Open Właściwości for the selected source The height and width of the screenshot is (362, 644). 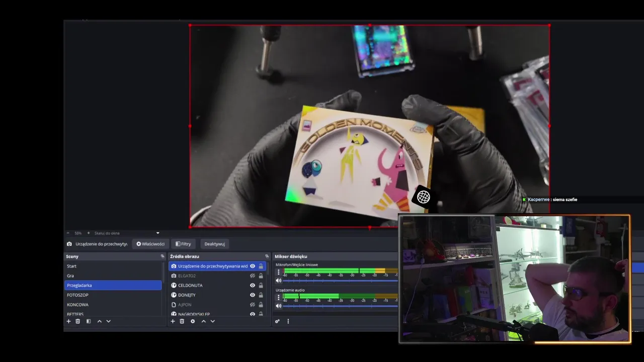(150, 244)
